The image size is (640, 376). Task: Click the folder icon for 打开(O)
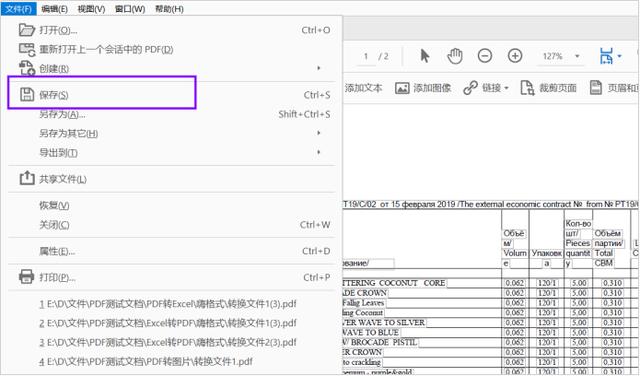point(27,30)
